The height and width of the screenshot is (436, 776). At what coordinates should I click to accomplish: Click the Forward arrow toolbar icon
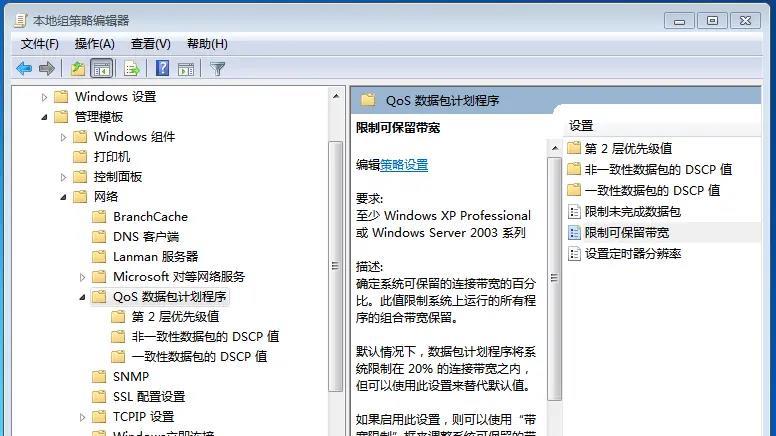tap(47, 68)
